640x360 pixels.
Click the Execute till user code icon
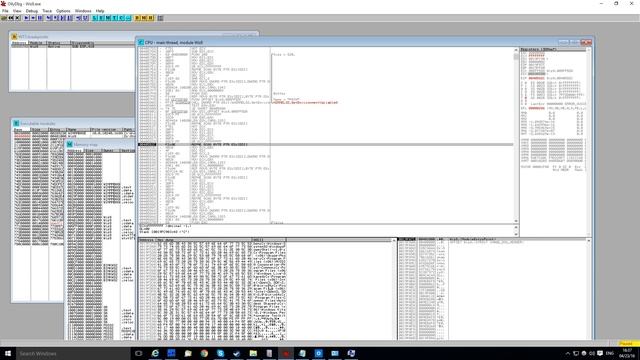pos(85,18)
